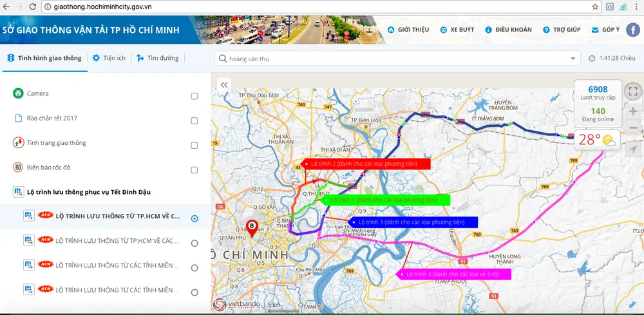Viewport: 644px width, 315px height.
Task: Click the search magnifier icon
Action: 223,59
